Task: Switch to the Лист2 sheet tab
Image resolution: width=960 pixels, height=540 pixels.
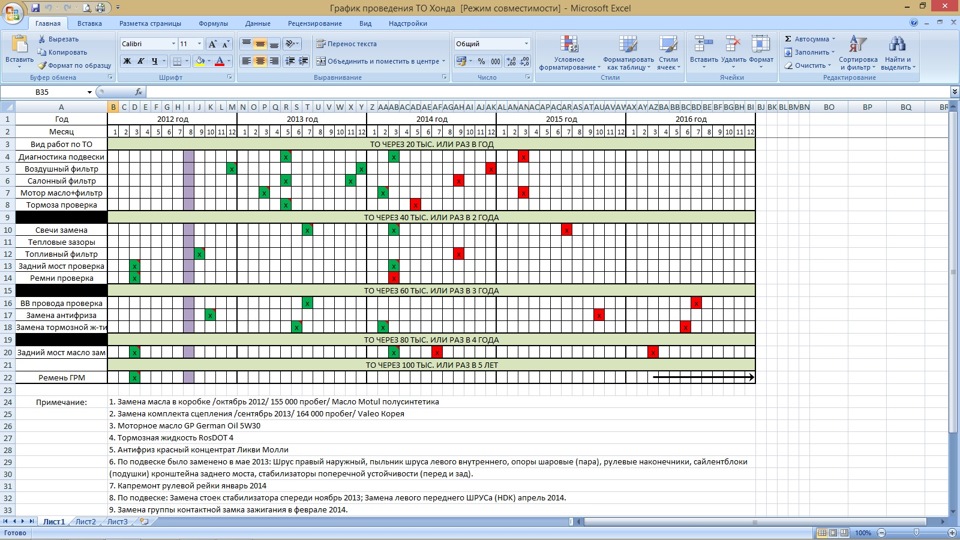Action: 86,522
